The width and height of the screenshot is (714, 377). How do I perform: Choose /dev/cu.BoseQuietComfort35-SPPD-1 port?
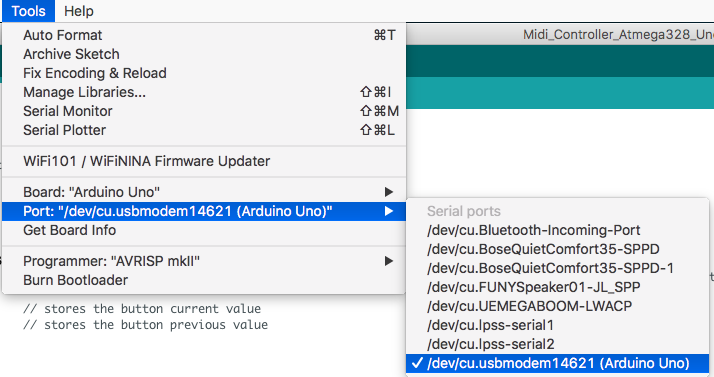[557, 268]
